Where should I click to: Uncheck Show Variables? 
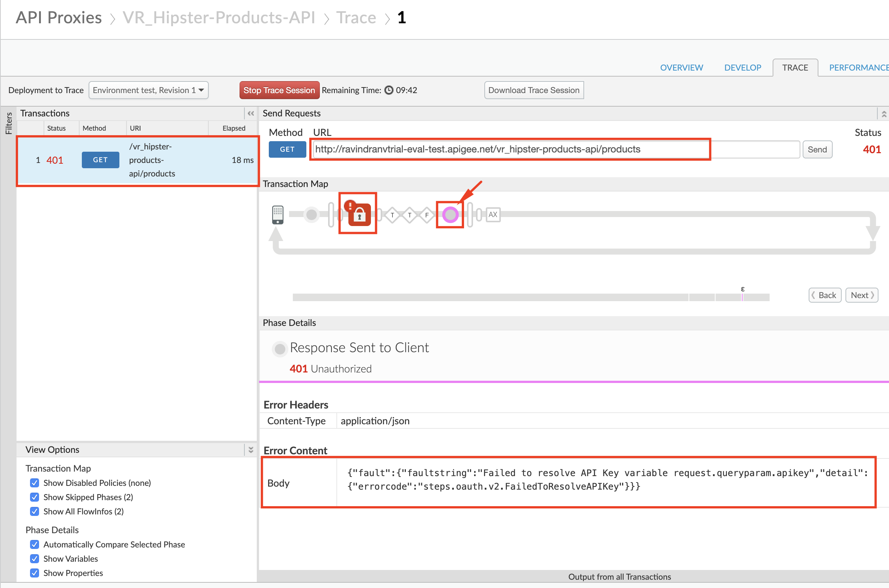pyautogui.click(x=35, y=559)
